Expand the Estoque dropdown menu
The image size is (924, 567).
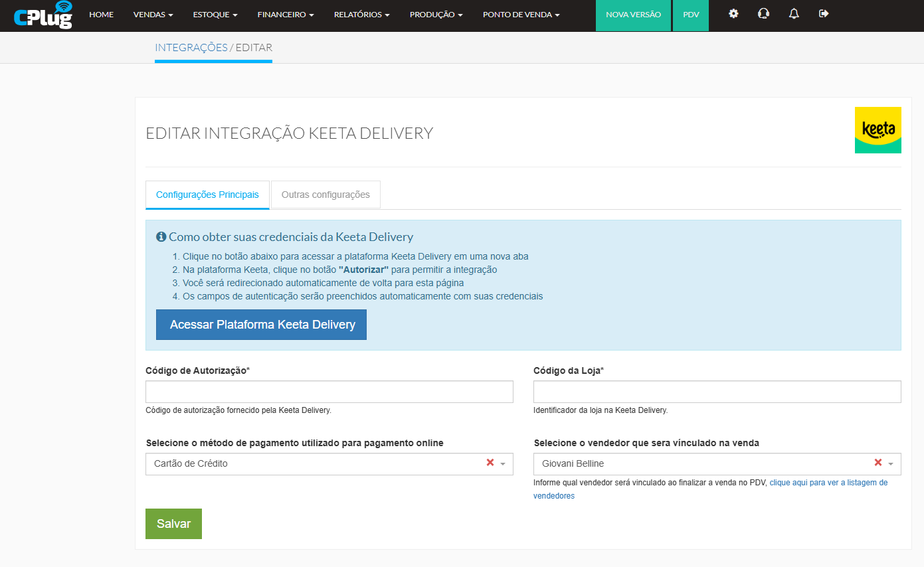point(215,15)
